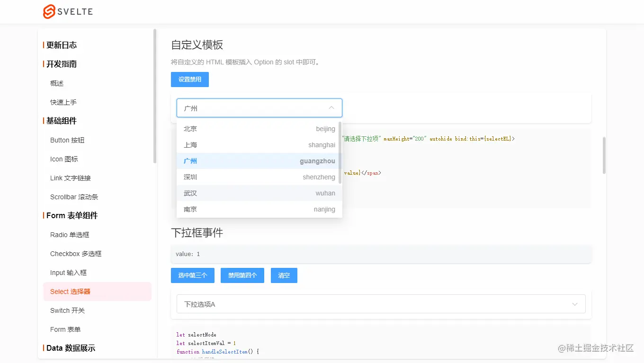Open Button 按钮 docs

(x=67, y=140)
